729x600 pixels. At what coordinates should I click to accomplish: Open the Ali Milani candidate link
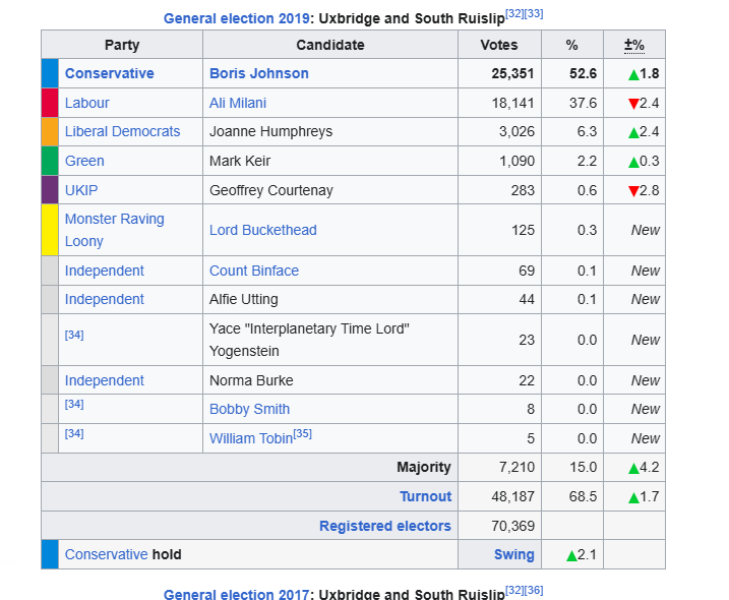[237, 103]
